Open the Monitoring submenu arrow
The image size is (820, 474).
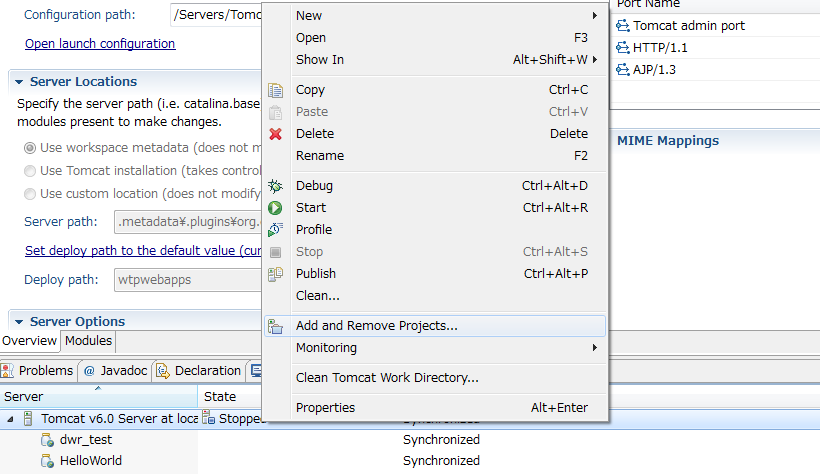coord(595,348)
